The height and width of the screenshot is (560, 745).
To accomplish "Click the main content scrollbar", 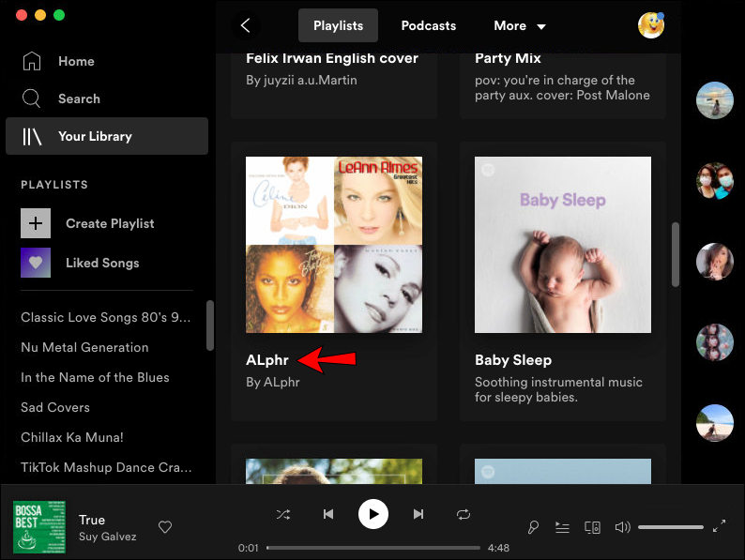I will 676,254.
